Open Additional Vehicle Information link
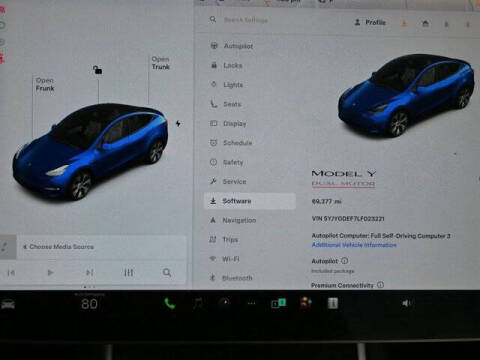The height and width of the screenshot is (360, 480). point(354,245)
